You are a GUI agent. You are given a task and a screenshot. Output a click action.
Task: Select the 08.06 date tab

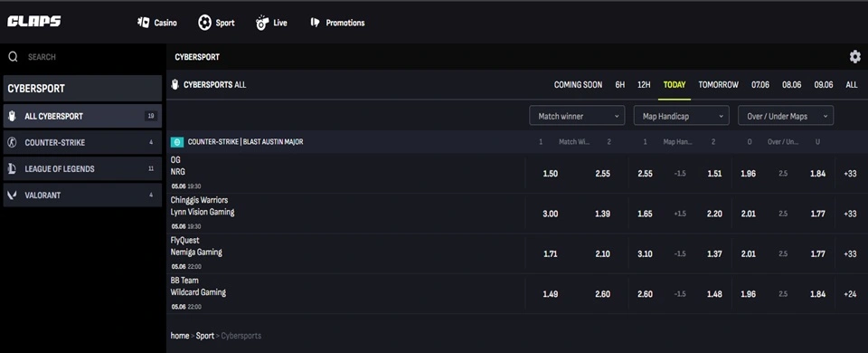click(x=792, y=85)
